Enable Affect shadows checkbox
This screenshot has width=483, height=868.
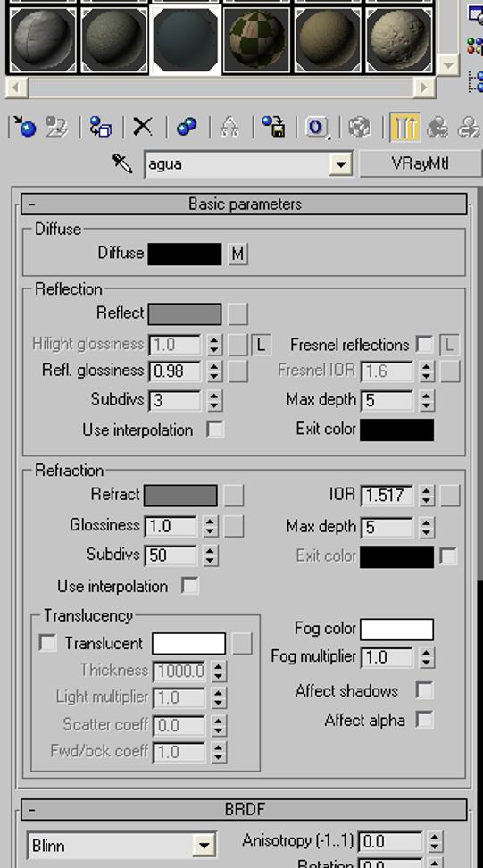[424, 690]
